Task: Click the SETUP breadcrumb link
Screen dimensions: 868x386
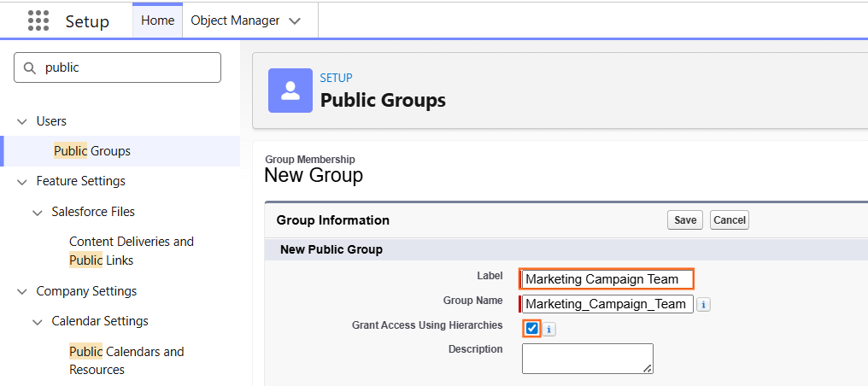Action: coord(336,78)
